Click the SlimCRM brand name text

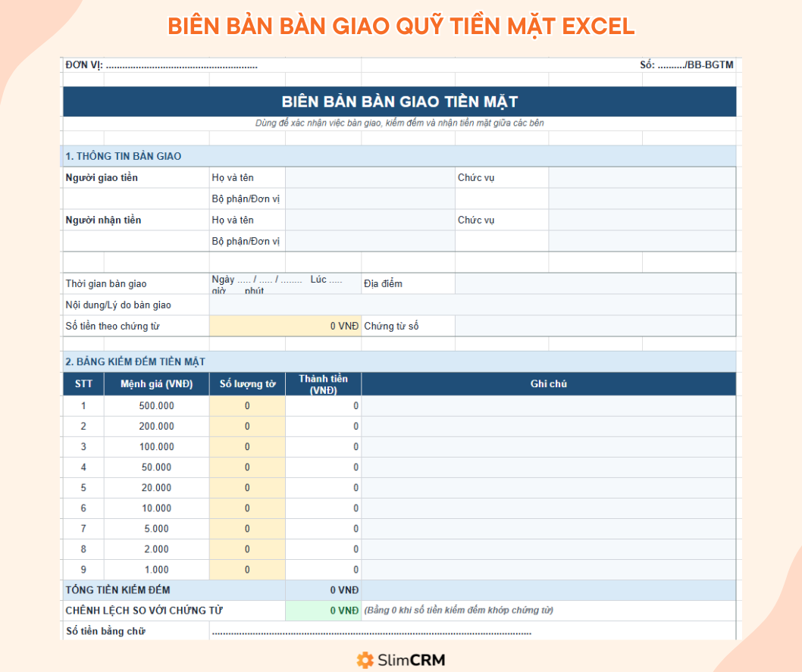pyautogui.click(x=411, y=660)
